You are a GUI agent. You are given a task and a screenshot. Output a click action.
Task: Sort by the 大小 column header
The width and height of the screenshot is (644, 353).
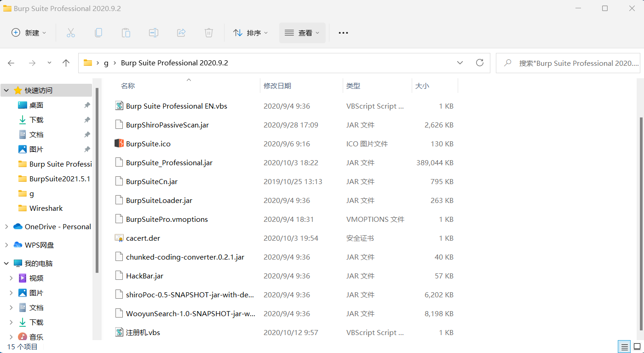coord(422,86)
